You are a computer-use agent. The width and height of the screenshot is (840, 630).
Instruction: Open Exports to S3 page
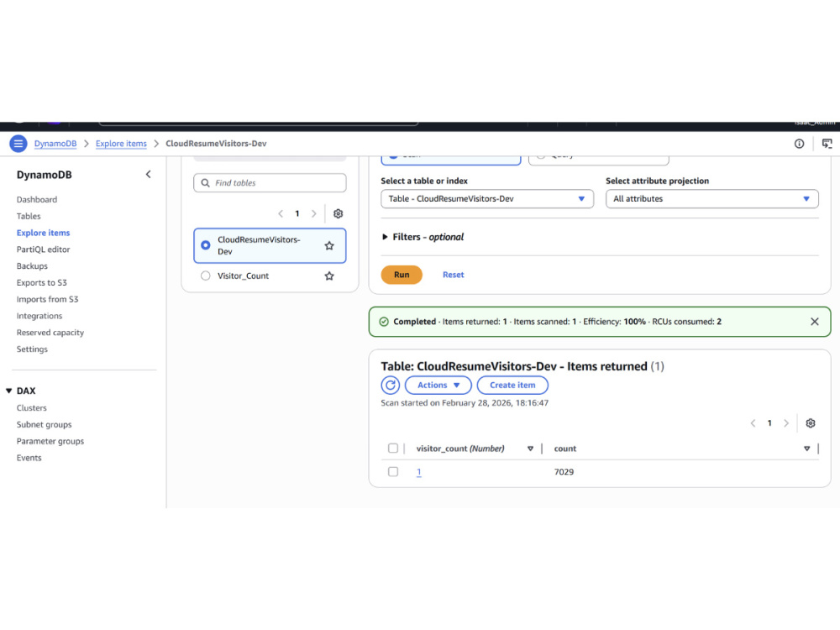tap(42, 283)
